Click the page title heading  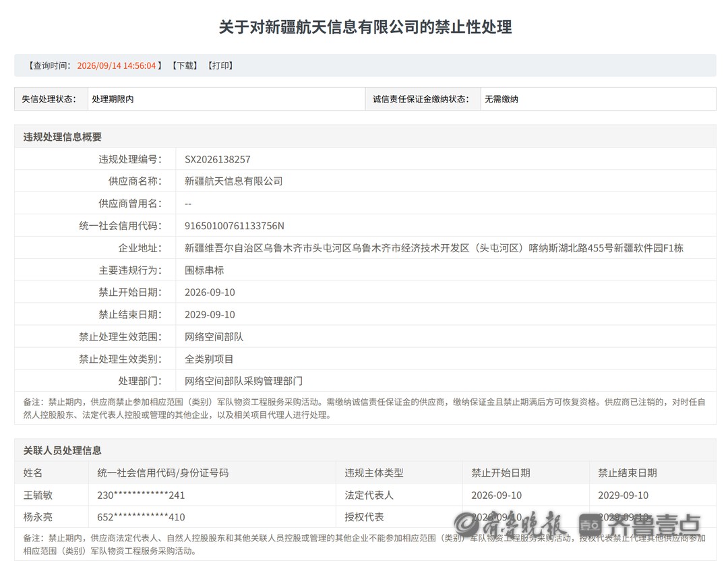tap(365, 27)
